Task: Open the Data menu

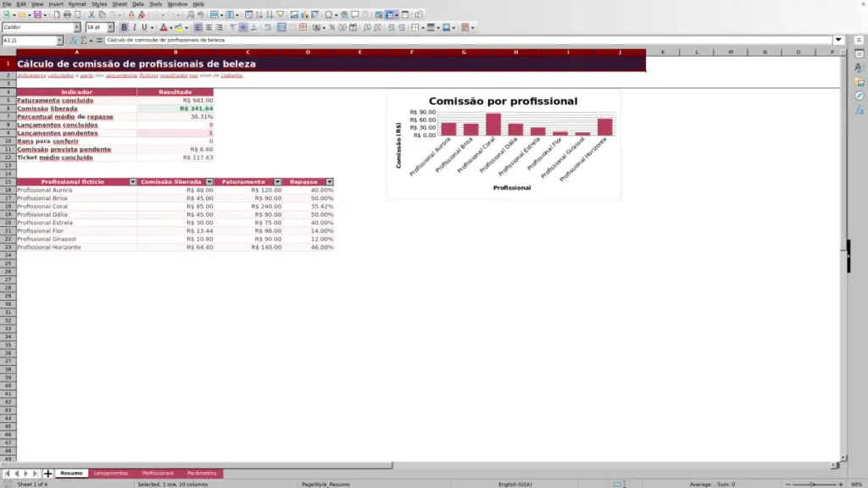Action: (138, 4)
